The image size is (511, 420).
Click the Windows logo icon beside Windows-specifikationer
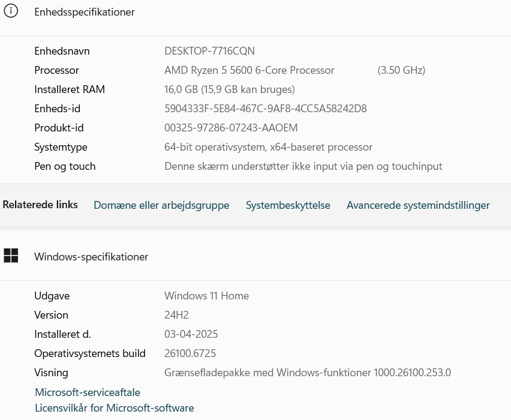(x=11, y=256)
